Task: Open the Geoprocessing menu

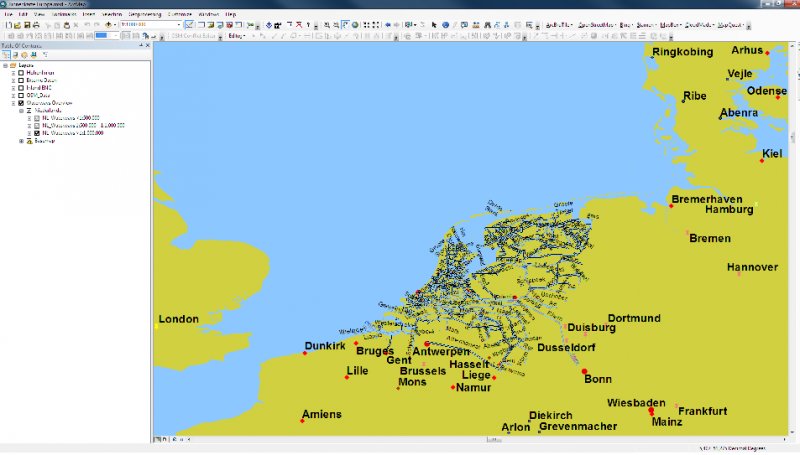Action: tap(145, 15)
